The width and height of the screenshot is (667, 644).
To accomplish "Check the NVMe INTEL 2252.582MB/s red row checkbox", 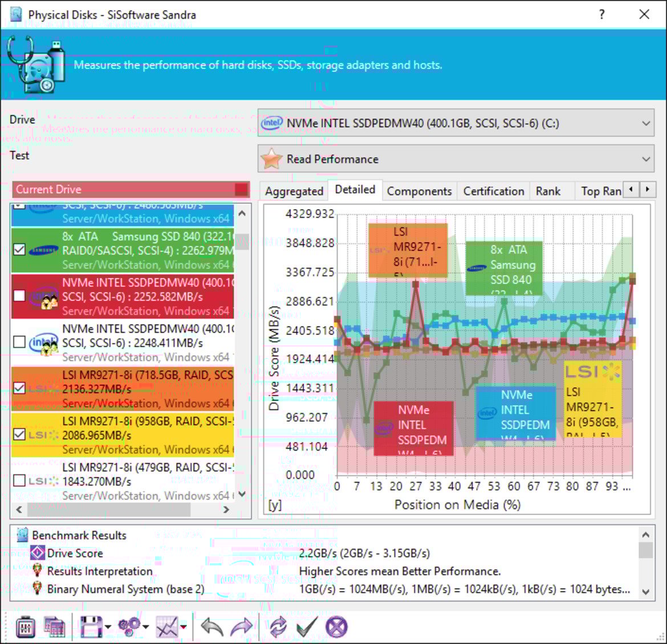I will pyautogui.click(x=19, y=296).
